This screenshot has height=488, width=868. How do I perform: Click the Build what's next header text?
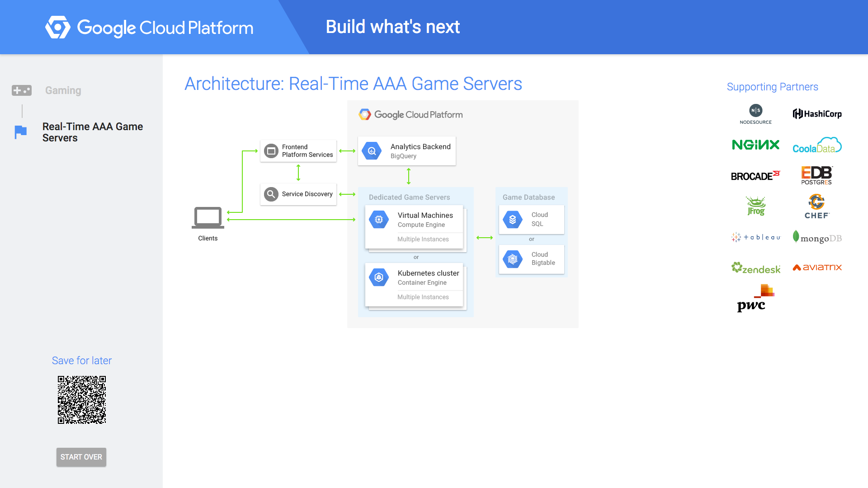(x=393, y=27)
